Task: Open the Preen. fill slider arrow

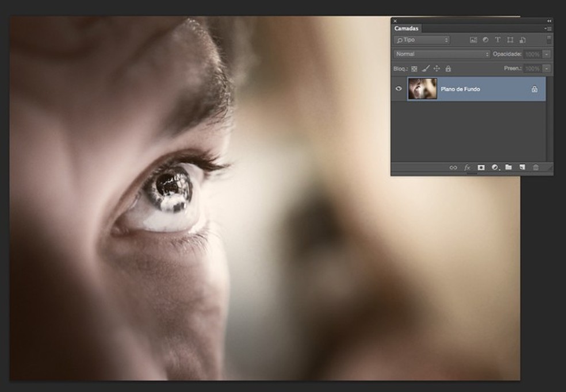Action: (x=547, y=68)
